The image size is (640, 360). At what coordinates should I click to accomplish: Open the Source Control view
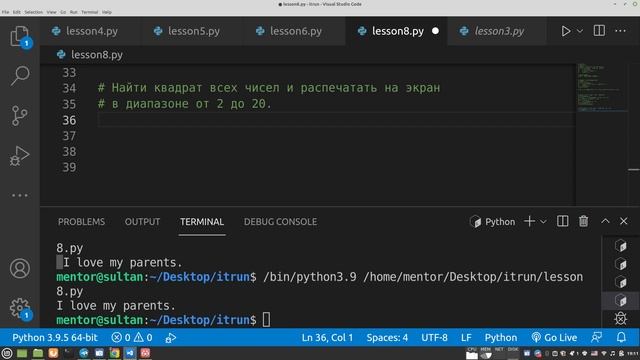pyautogui.click(x=20, y=116)
